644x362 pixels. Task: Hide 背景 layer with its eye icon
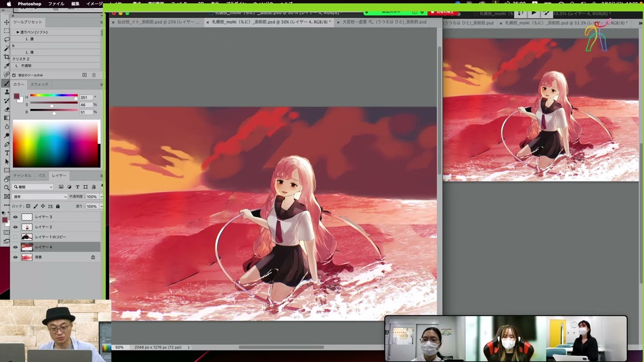pos(15,257)
